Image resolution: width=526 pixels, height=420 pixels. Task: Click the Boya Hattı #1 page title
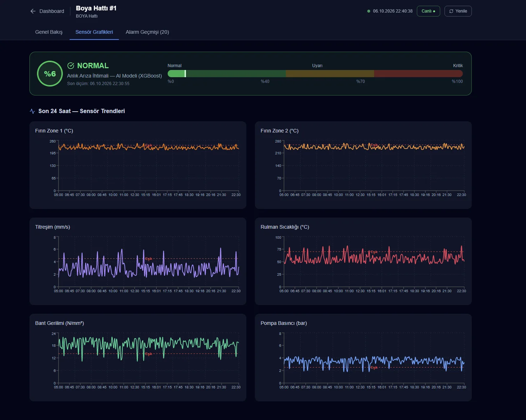tap(96, 8)
